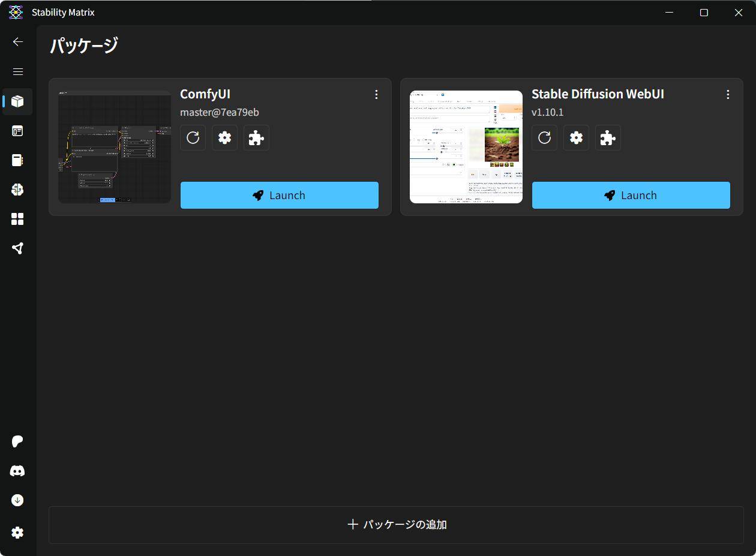Click the パッケージの追加 add package button
This screenshot has height=556, width=756.
pos(396,525)
